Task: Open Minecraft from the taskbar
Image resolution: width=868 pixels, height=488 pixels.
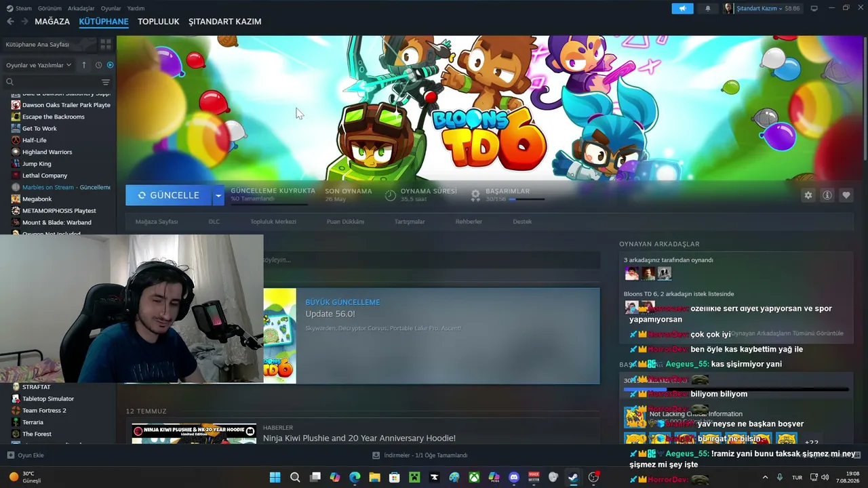Action: pos(414,477)
